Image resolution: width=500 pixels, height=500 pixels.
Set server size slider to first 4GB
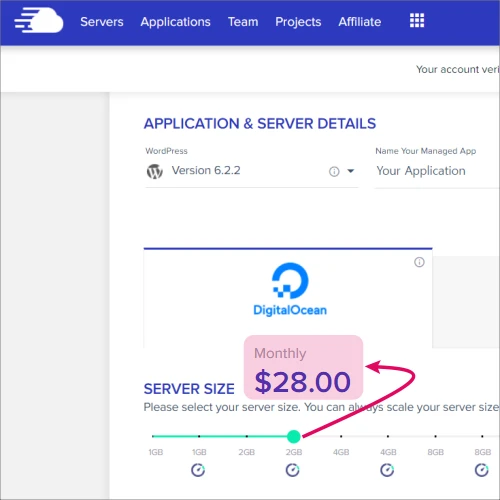(341, 436)
